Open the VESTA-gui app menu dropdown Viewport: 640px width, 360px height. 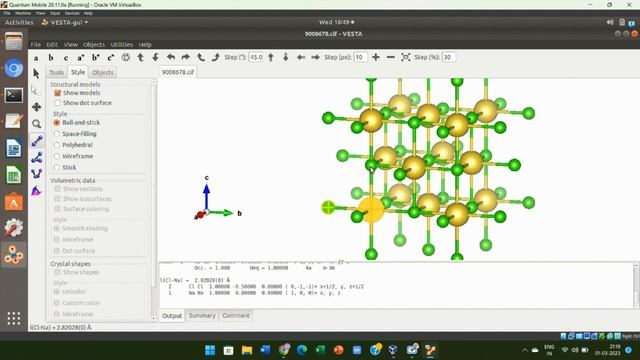pyautogui.click(x=65, y=22)
